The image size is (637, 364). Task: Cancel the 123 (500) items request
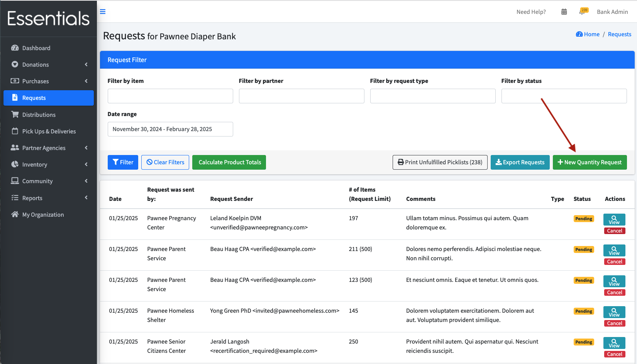(615, 293)
